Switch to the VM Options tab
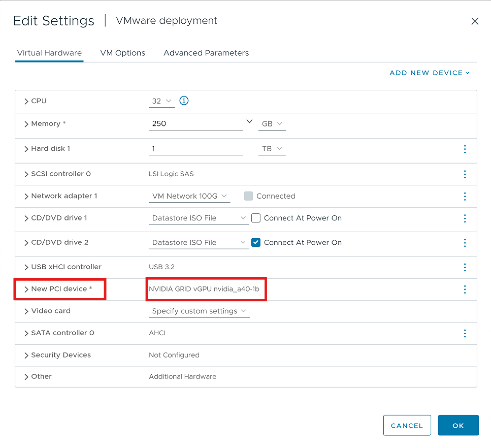This screenshot has width=491, height=448. click(x=123, y=53)
